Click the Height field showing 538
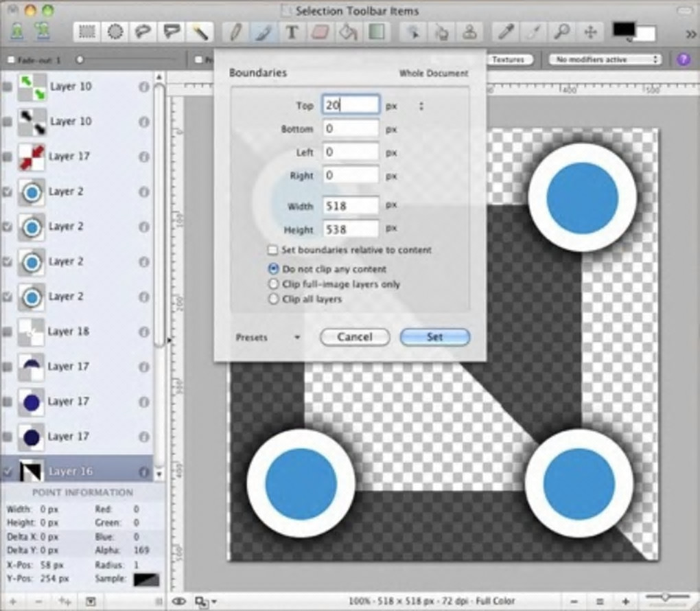Screen dimensions: 700x611 tap(351, 229)
